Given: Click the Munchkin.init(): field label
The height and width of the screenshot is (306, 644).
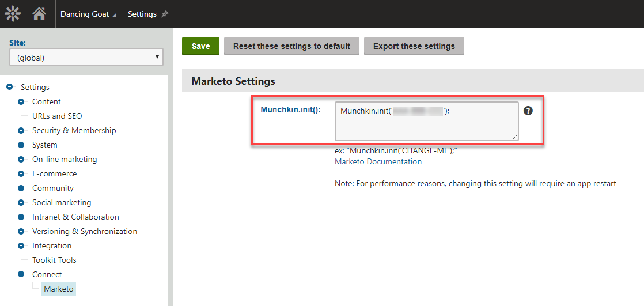Looking at the screenshot, I should [x=291, y=110].
